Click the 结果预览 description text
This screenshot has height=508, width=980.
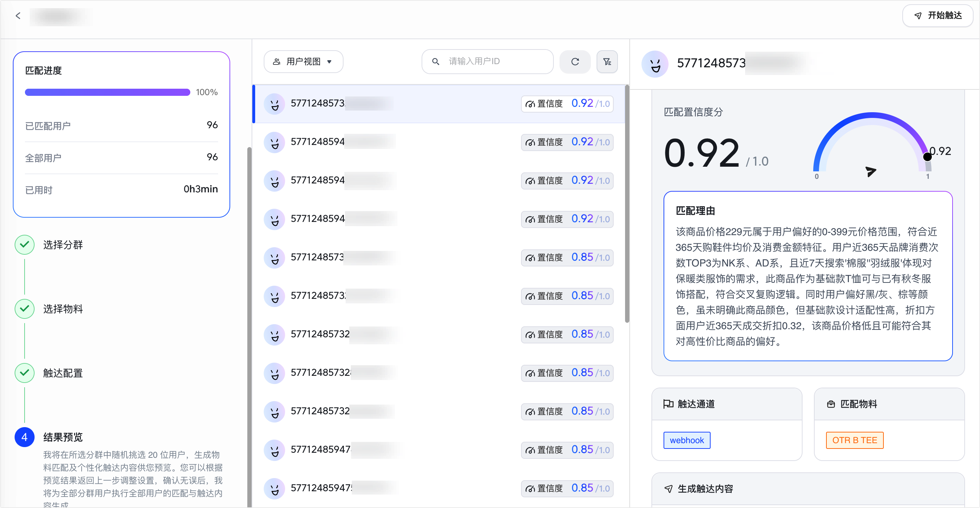pyautogui.click(x=133, y=479)
